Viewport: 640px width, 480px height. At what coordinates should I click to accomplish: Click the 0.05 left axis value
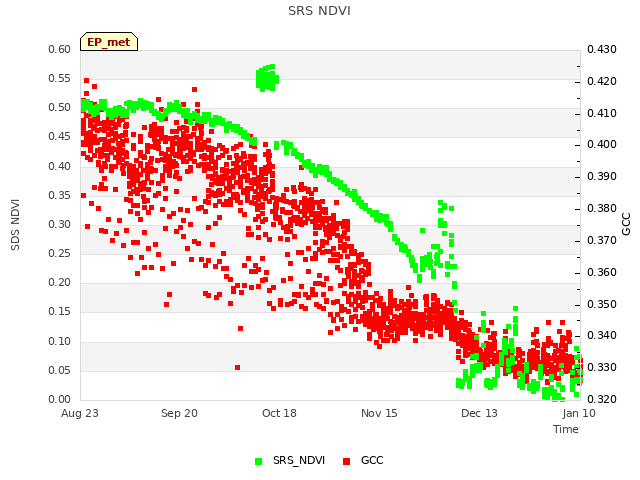60,370
